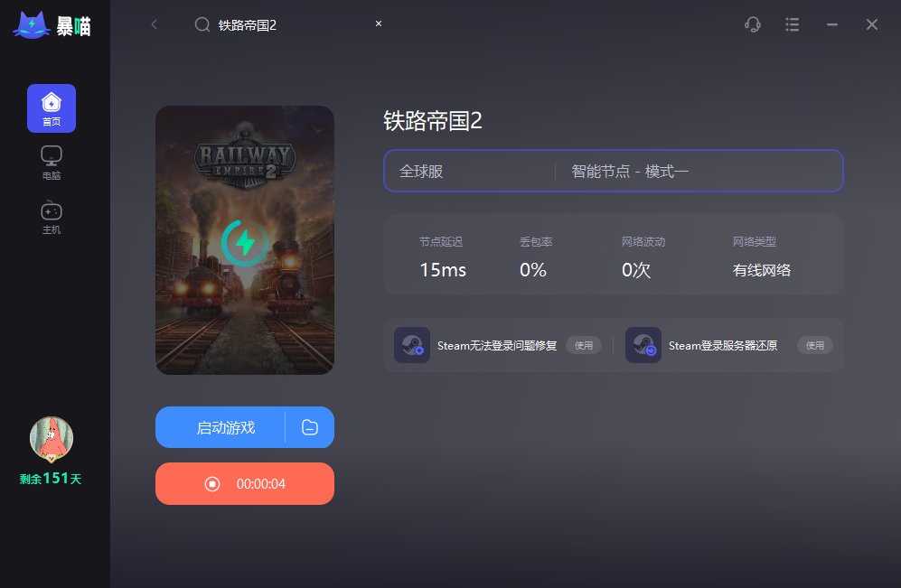Image resolution: width=901 pixels, height=588 pixels.
Task: Click Steam登录服务器还原 icon
Action: pyautogui.click(x=643, y=345)
